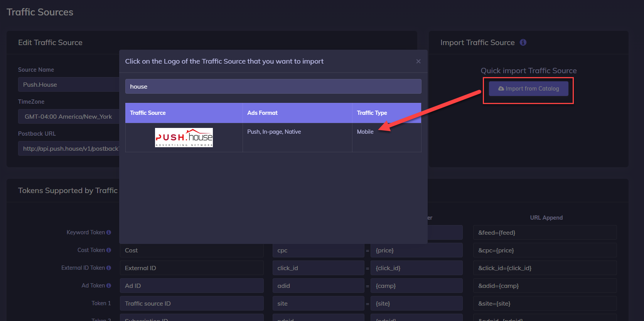The width and height of the screenshot is (644, 321).
Task: Click the Cost token name field
Action: click(191, 250)
